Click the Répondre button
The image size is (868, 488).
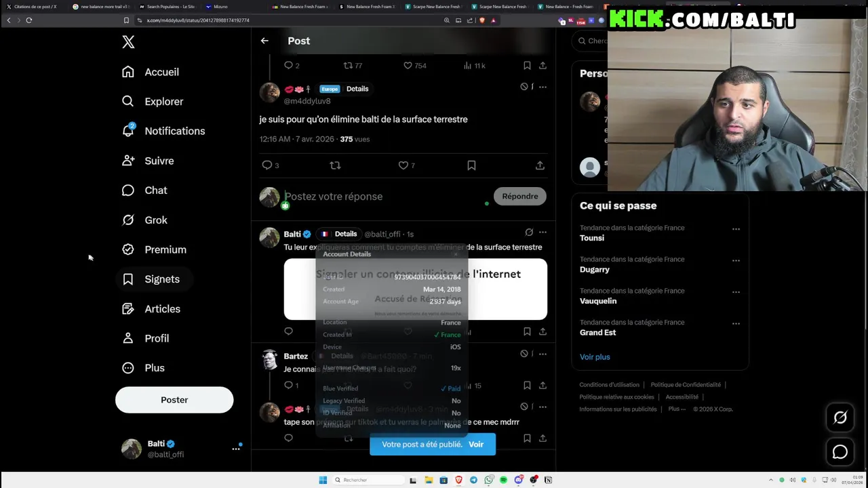click(x=520, y=197)
